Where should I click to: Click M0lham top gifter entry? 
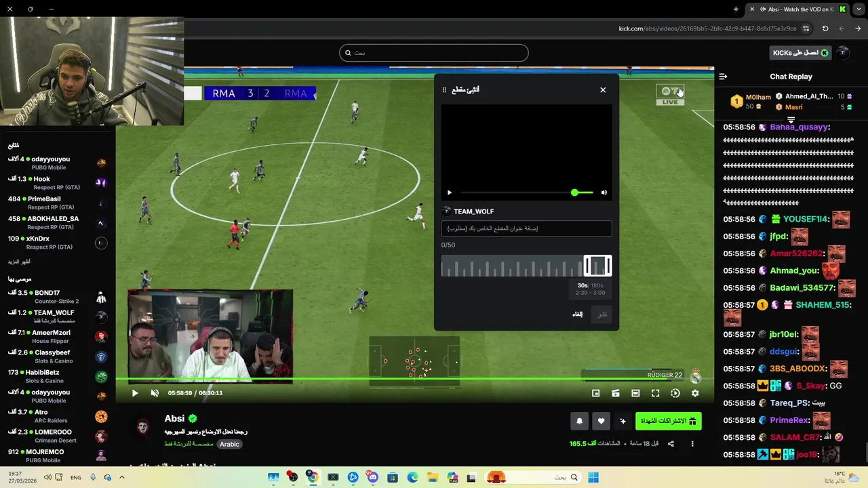(x=751, y=102)
